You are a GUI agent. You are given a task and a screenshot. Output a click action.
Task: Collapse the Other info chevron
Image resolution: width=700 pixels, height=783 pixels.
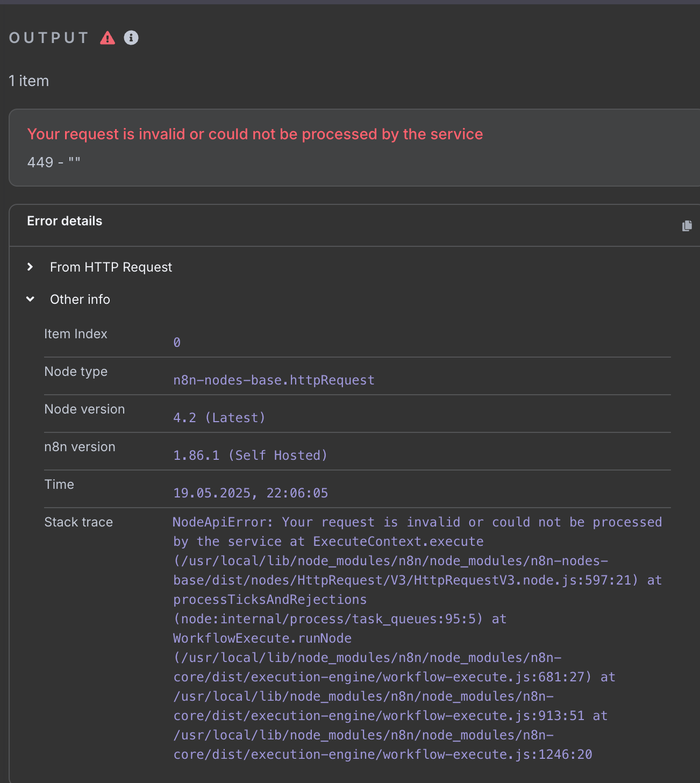(30, 299)
